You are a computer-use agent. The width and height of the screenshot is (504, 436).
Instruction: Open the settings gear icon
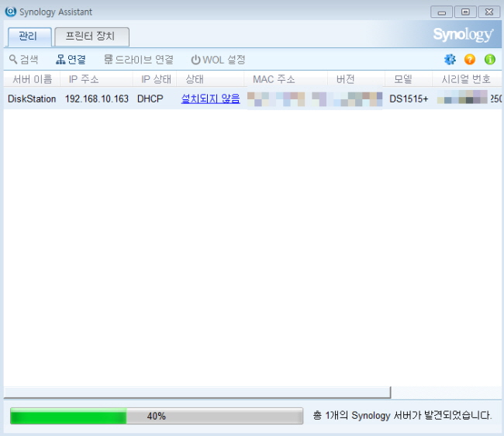pyautogui.click(x=450, y=60)
